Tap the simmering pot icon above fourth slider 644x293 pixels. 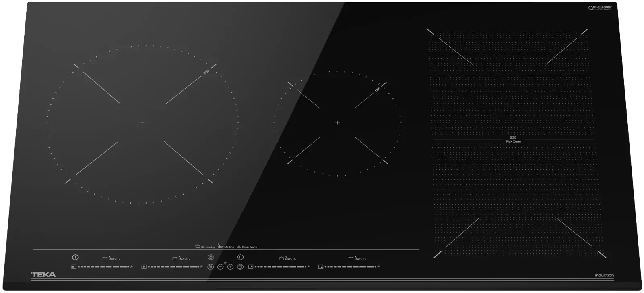[x=351, y=258]
